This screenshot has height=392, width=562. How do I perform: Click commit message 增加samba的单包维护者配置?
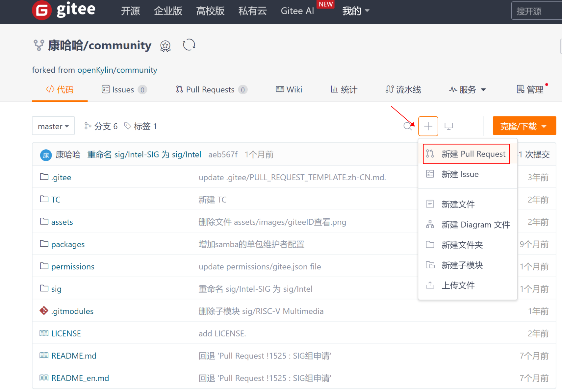point(251,244)
